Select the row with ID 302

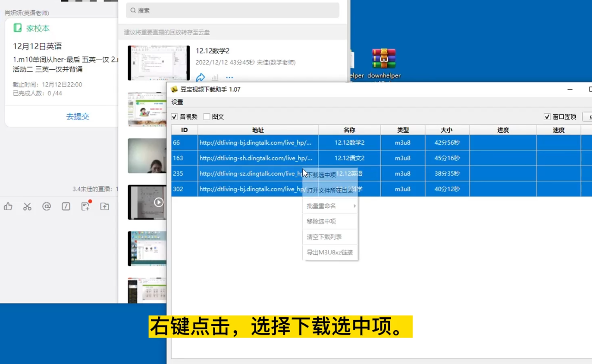click(382, 189)
